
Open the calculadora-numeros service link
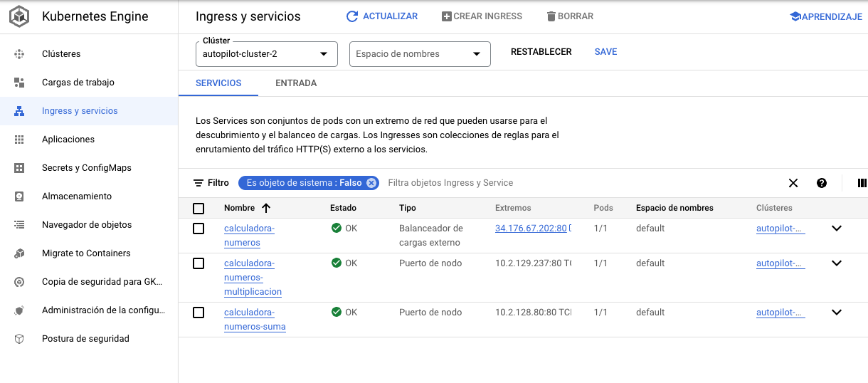point(249,236)
